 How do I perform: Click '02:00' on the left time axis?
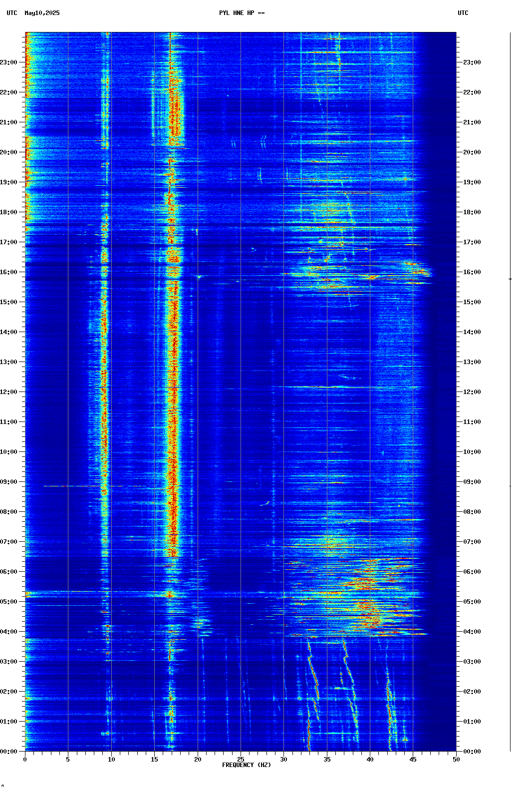tap(8, 692)
